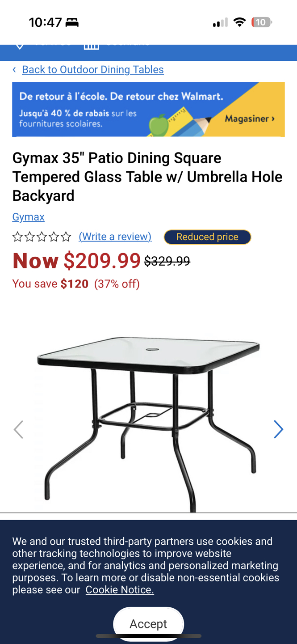Select the fifth rating star
This screenshot has height=644, width=297.
(x=66, y=237)
